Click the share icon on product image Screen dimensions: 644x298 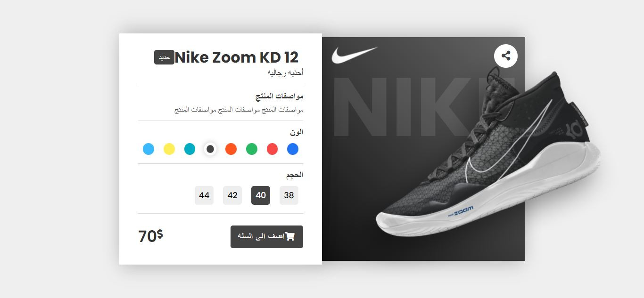click(506, 56)
